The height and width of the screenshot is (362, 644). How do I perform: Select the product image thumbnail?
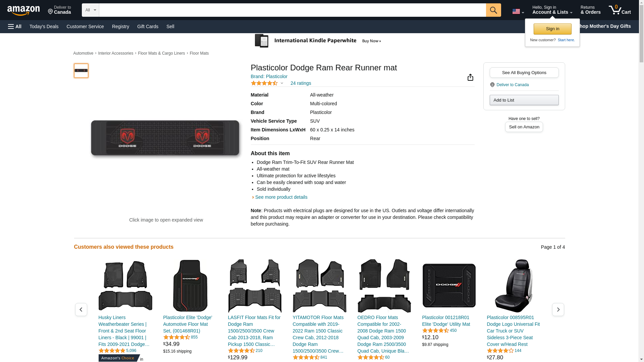pos(81,71)
